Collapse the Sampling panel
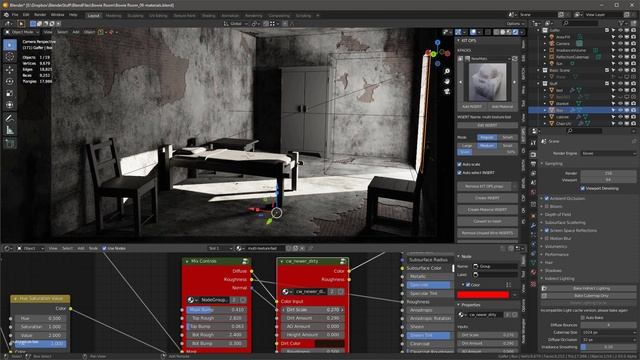This screenshot has width=640, height=360. pyautogui.click(x=553, y=164)
